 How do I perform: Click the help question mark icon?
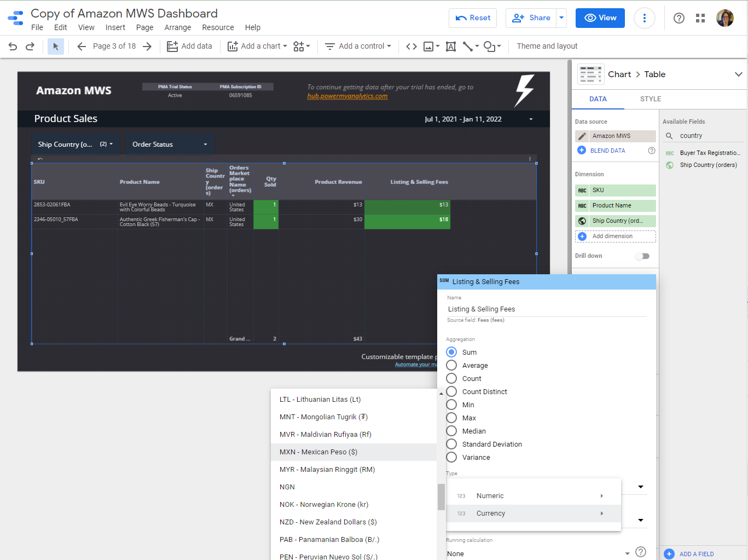point(679,18)
